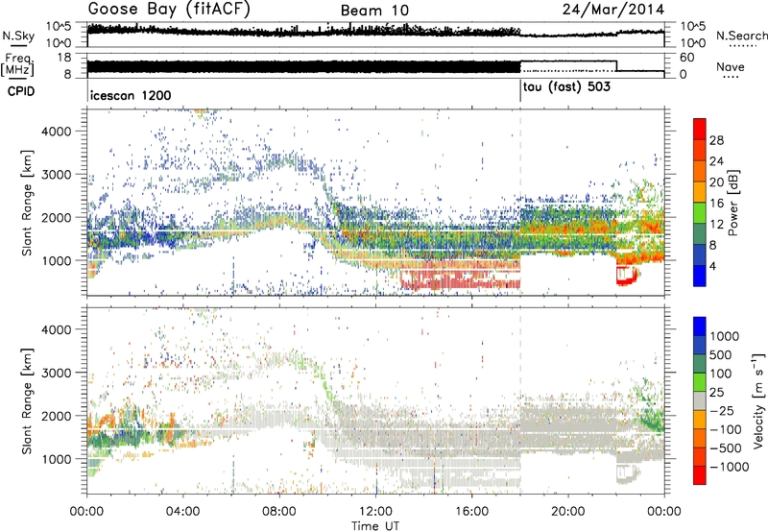Click the "20:00" time tick label
This screenshot has height=532, width=768.
pyautogui.click(x=567, y=512)
